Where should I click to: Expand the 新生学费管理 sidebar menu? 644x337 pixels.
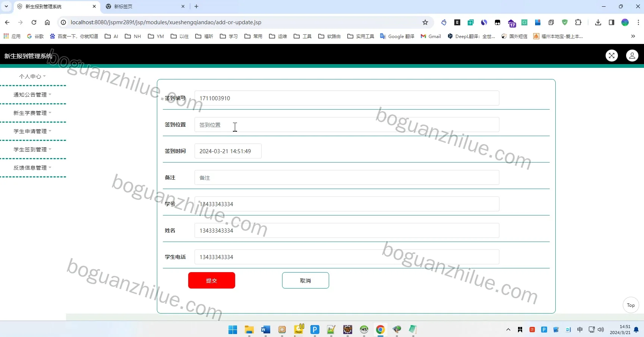32,113
